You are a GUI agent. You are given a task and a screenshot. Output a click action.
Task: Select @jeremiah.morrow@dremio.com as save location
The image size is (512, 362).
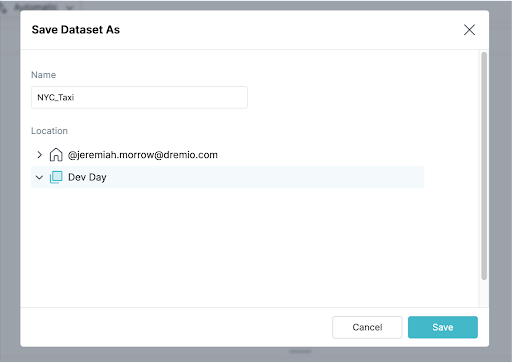pyautogui.click(x=143, y=155)
